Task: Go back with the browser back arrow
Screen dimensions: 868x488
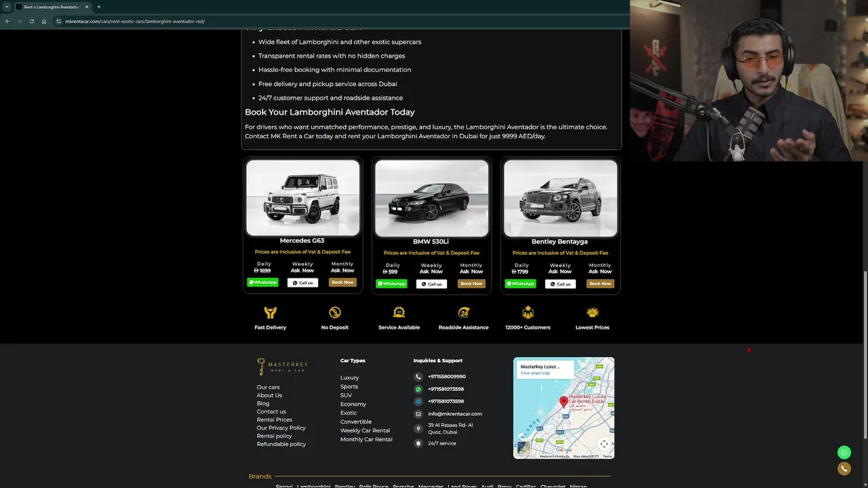Action: [7, 21]
